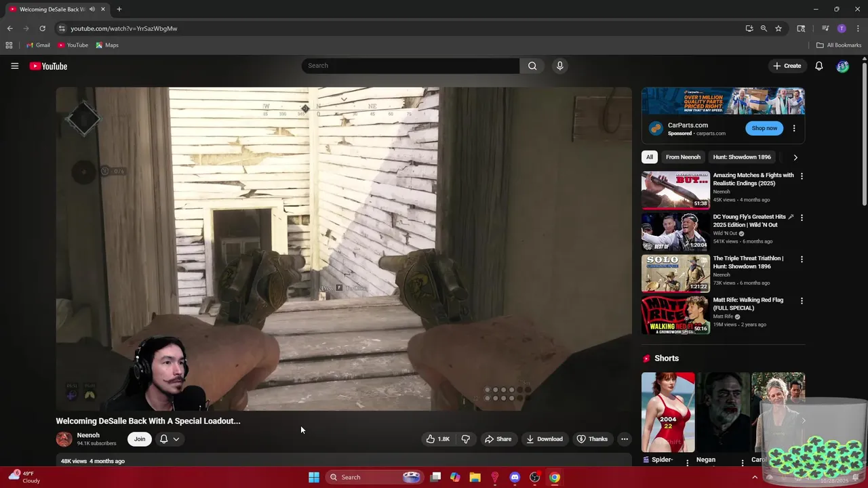Open File Explorer from the taskbar
The height and width of the screenshot is (488, 868).
click(x=475, y=477)
